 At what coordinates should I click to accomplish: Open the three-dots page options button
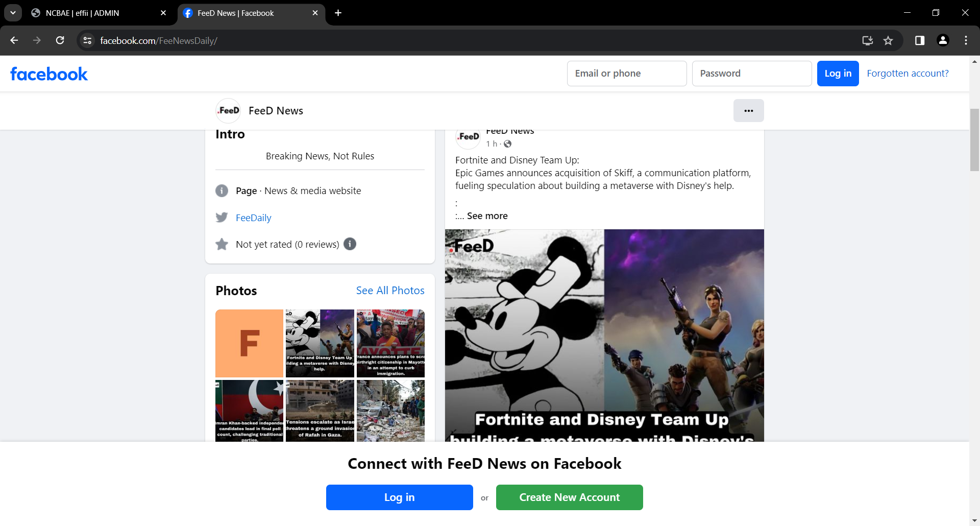coord(748,111)
